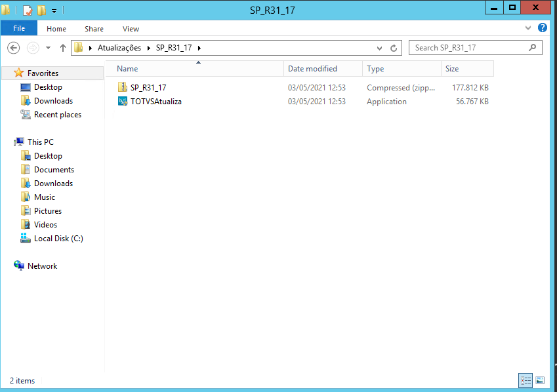
Task: Click New folder icon in title bar
Action: (x=42, y=10)
